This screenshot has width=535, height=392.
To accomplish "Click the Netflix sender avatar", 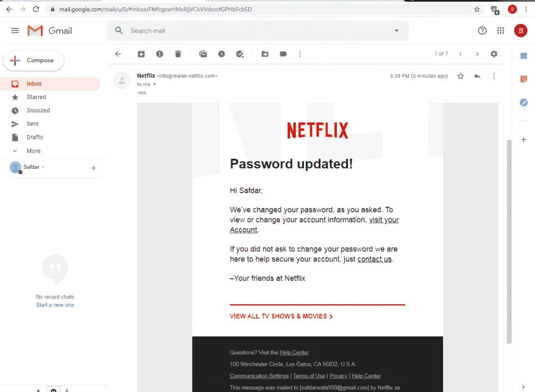I will click(122, 81).
